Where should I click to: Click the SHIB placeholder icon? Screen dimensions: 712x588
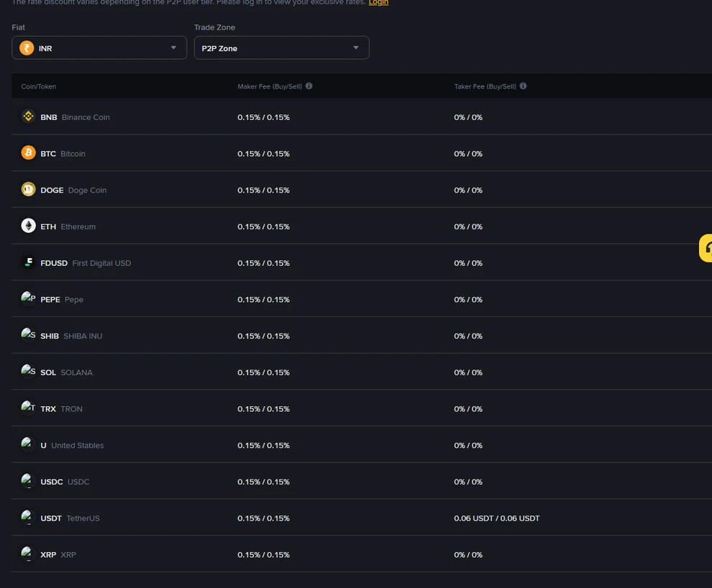28,335
